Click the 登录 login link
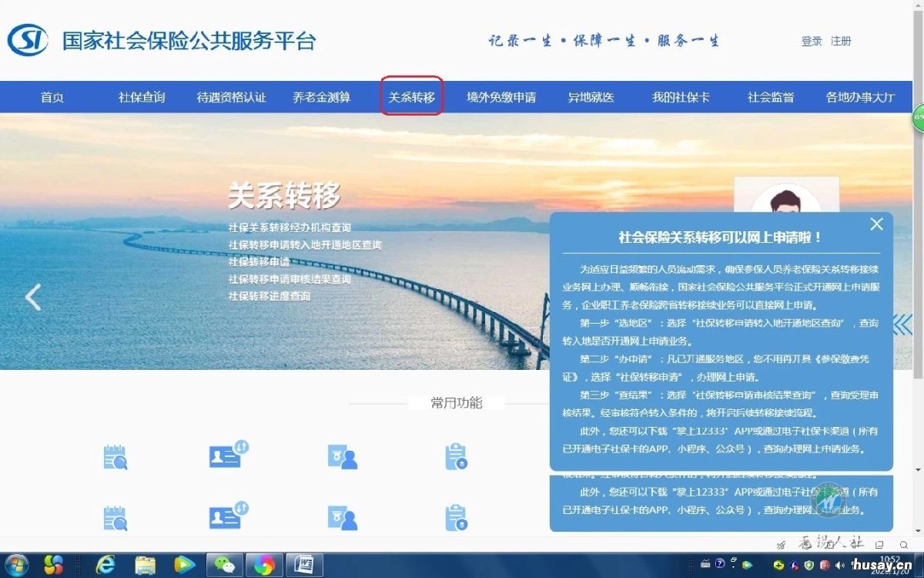924x578 pixels. tap(811, 41)
